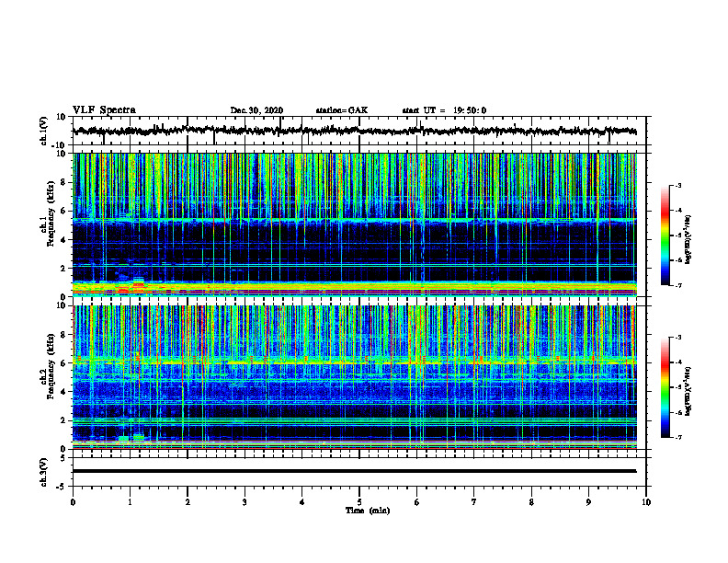Click the ch.2 "Frequency (kHz)" axis label
The image size is (728, 563).
coord(49,366)
